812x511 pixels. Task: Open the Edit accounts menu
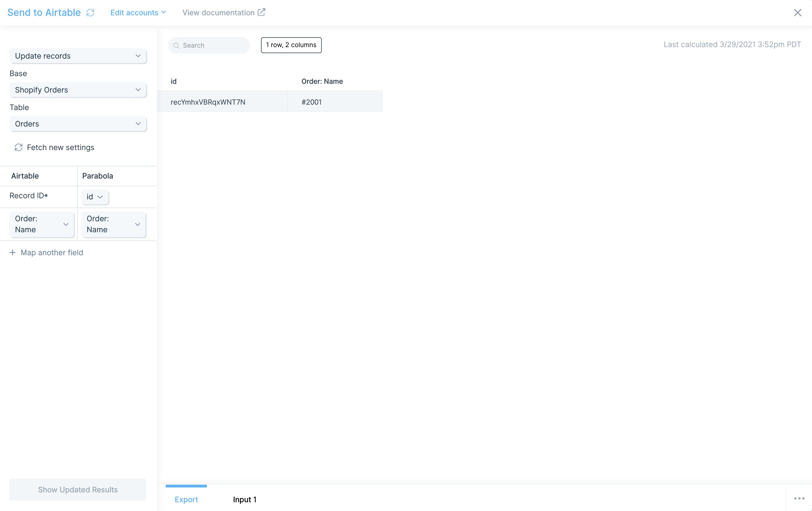pyautogui.click(x=138, y=13)
